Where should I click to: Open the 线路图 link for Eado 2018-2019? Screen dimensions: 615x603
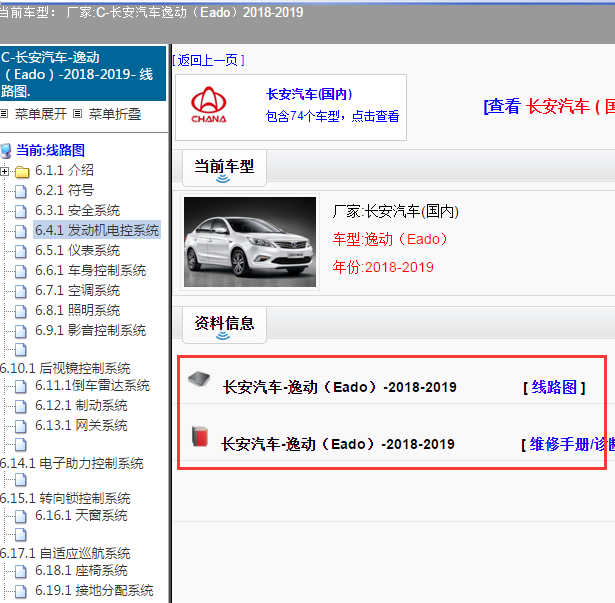point(554,388)
